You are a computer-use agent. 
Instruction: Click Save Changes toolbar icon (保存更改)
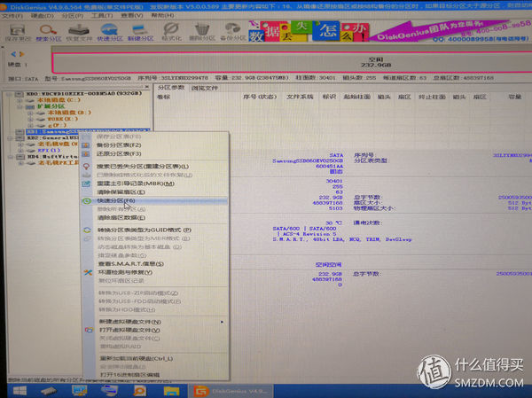coord(17,33)
